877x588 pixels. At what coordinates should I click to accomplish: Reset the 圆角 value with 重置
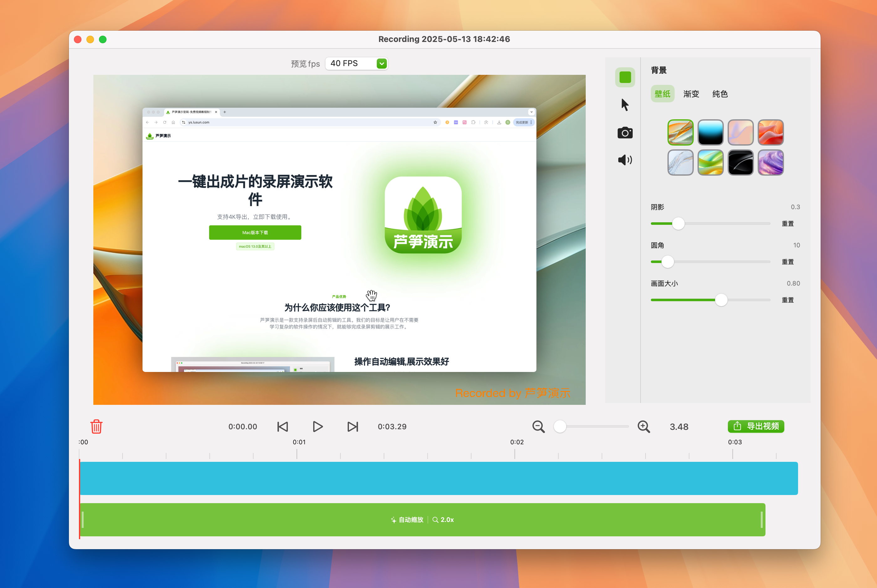788,262
